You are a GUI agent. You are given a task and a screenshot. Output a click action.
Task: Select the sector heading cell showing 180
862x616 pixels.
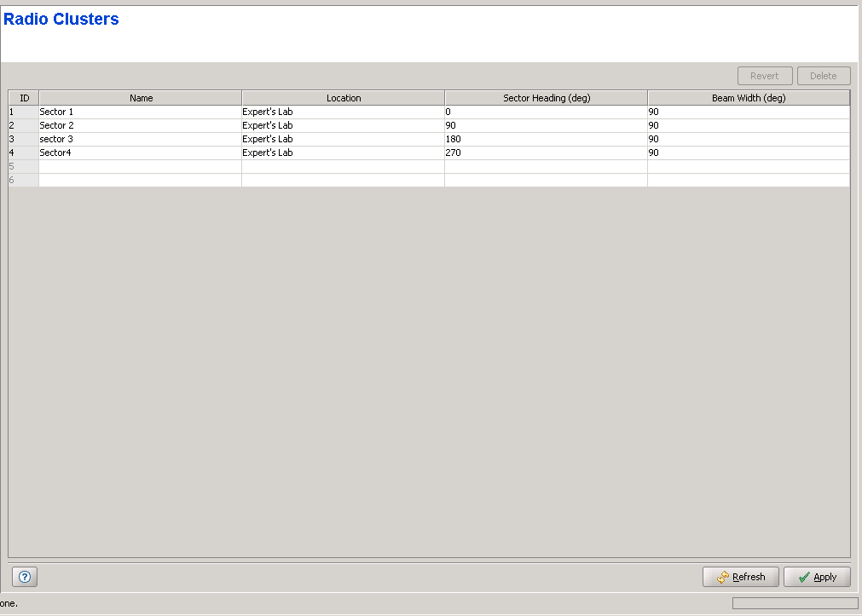tap(546, 139)
